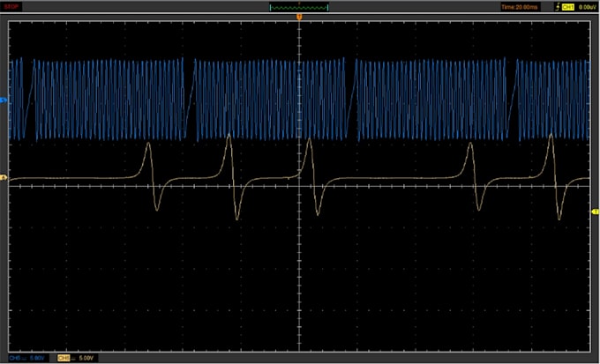The image size is (600, 364).
Task: Select the orange trigger position marker above the grid
Action: click(x=299, y=17)
